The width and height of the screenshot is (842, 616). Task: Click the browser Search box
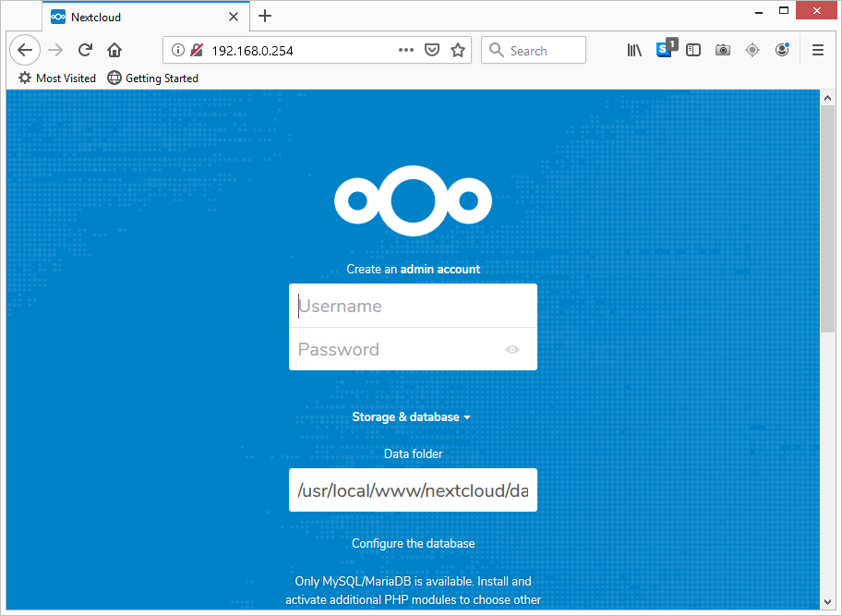pos(534,51)
